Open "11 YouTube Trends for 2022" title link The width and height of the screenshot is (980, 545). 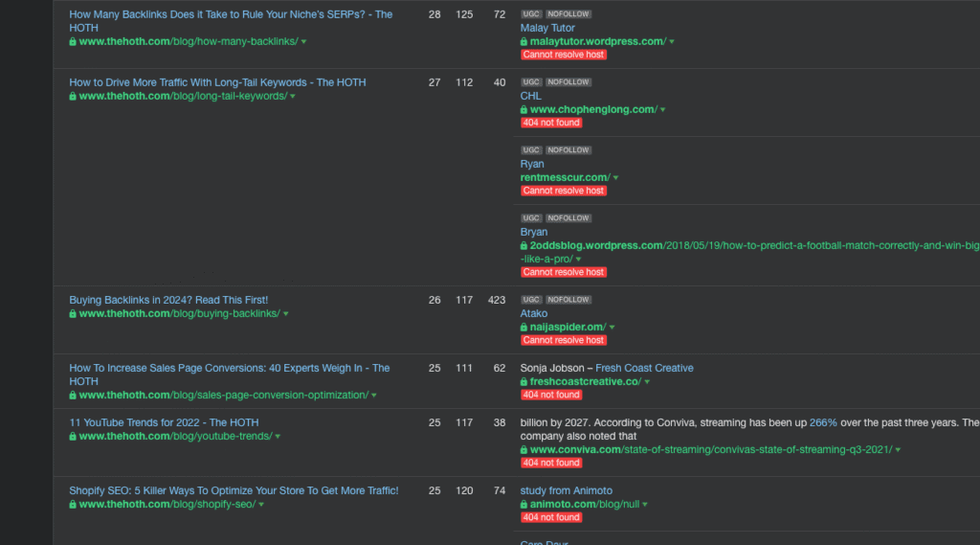(164, 422)
